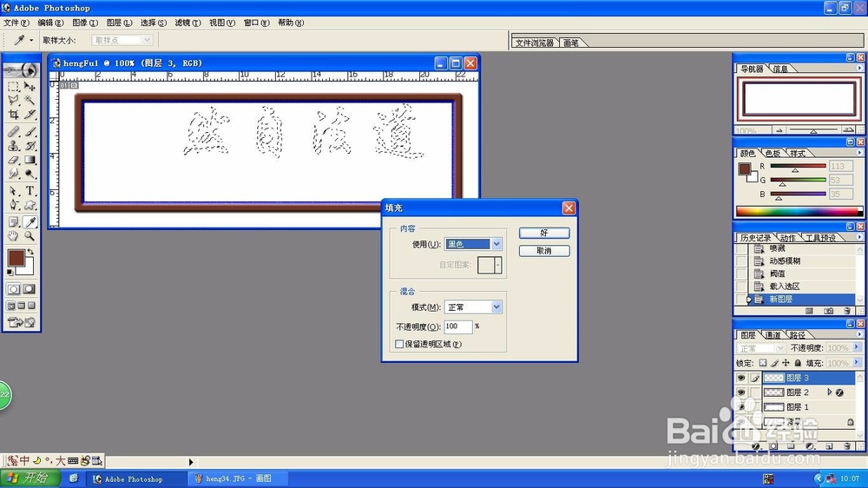Toggle lock transparent pixels in Layers panel

763,363
